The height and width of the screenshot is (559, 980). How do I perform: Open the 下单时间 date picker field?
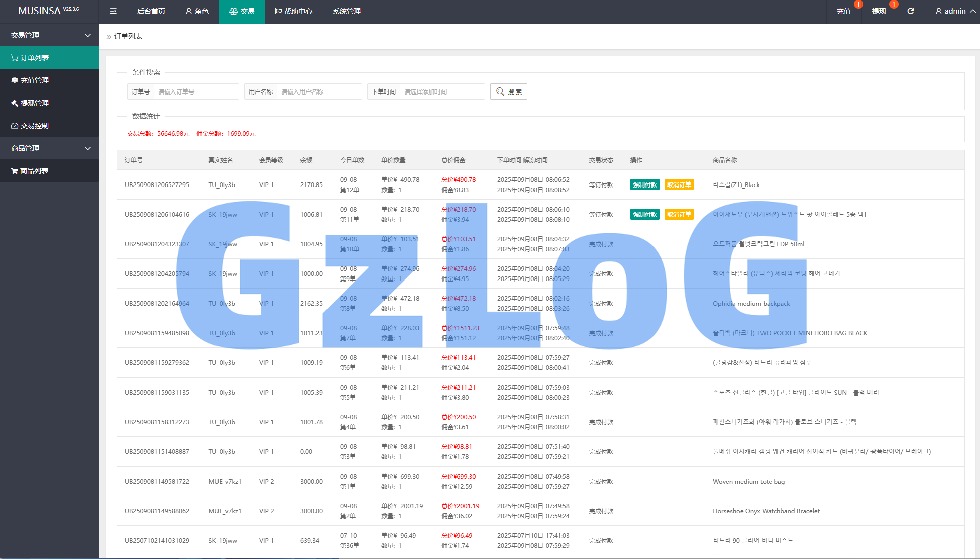(442, 91)
